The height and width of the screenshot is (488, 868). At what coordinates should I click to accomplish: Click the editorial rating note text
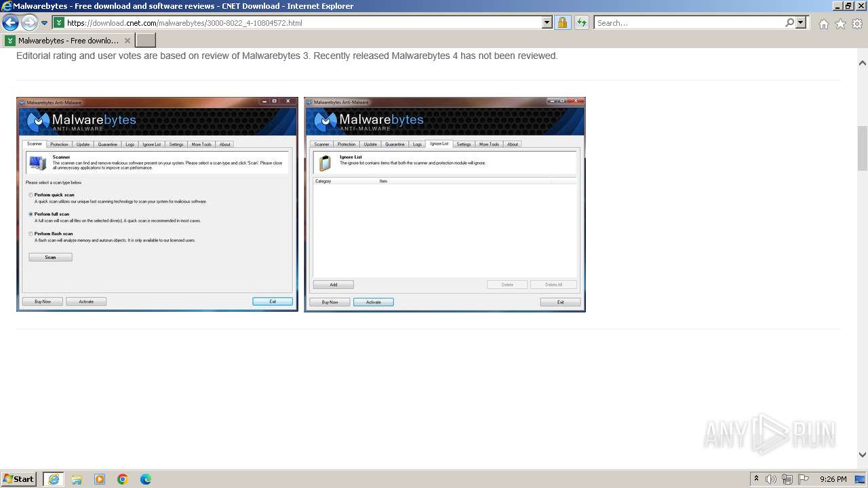[287, 56]
